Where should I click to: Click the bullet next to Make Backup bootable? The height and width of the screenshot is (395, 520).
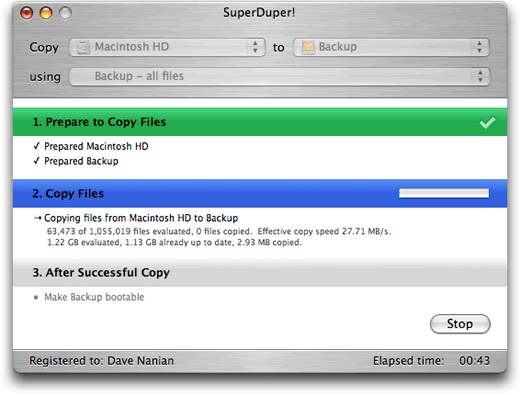tap(36, 297)
